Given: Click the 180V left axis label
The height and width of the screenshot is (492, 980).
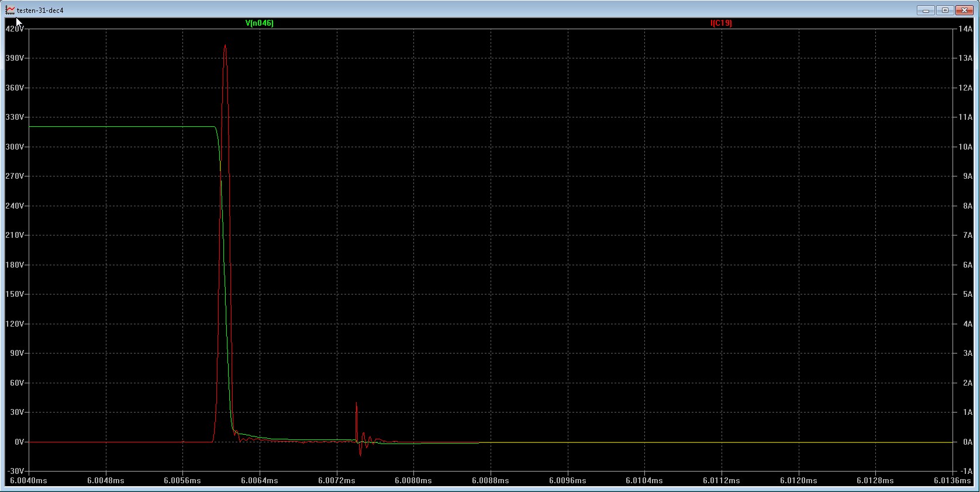Looking at the screenshot, I should [15, 265].
